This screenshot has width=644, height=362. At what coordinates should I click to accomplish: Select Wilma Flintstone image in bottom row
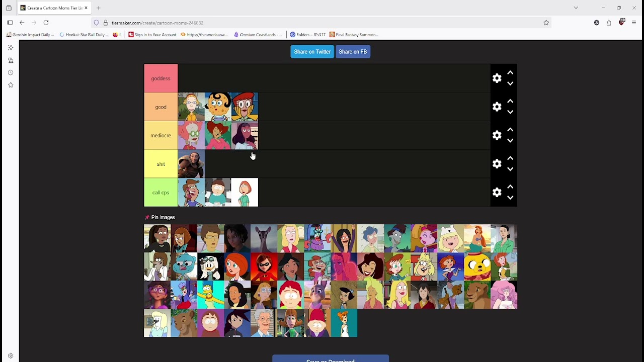[344, 323]
